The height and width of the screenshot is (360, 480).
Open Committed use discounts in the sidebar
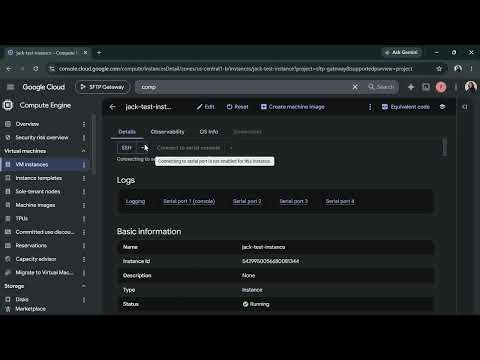(45, 232)
